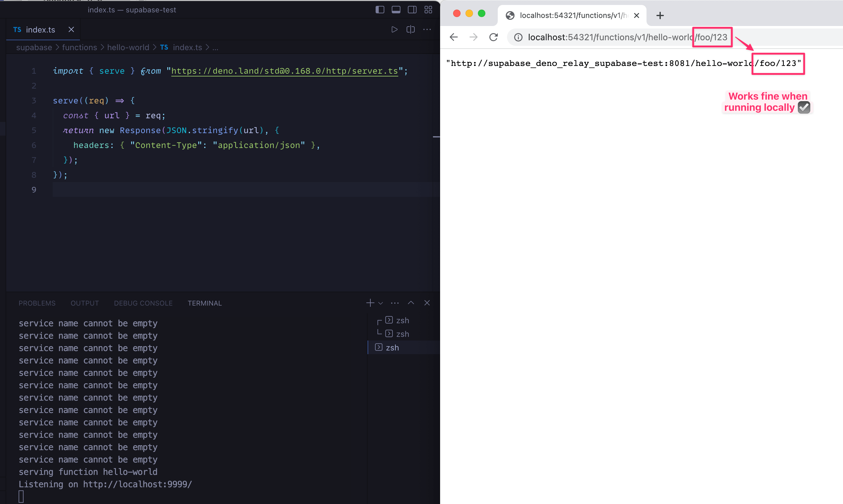Split the editor with the split icon
This screenshot has height=504, width=843.
(x=410, y=29)
